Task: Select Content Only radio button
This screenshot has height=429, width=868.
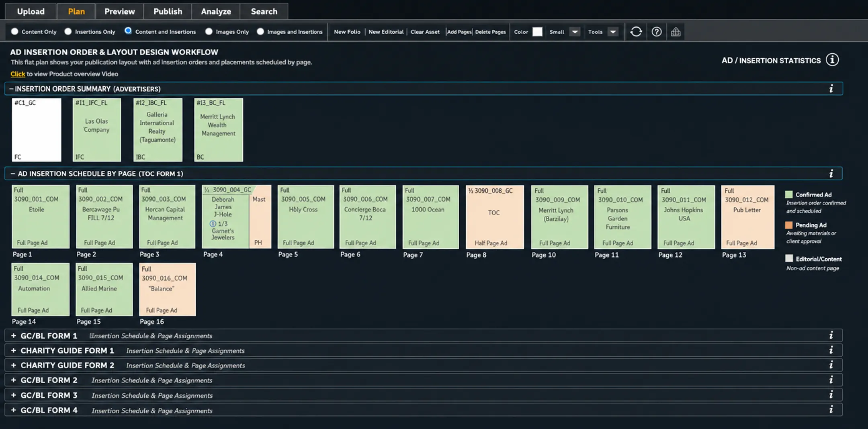Action: [14, 31]
